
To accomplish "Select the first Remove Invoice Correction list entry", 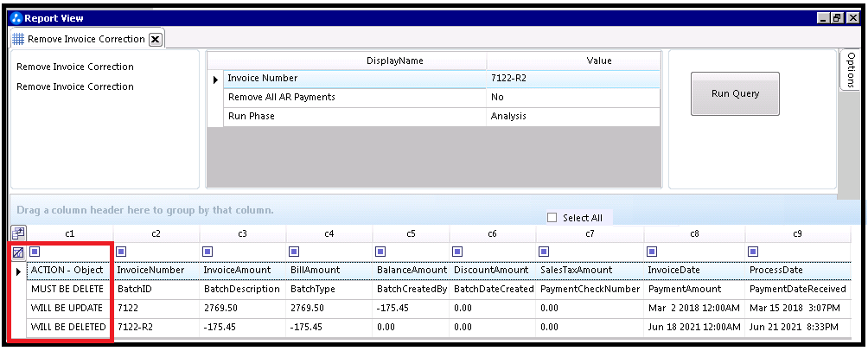I will [74, 67].
